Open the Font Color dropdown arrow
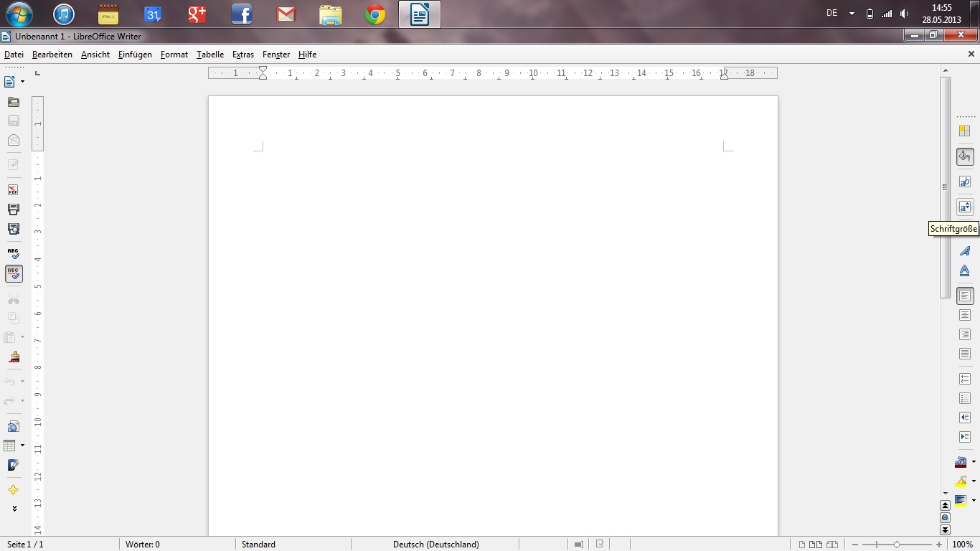 pos(974,462)
